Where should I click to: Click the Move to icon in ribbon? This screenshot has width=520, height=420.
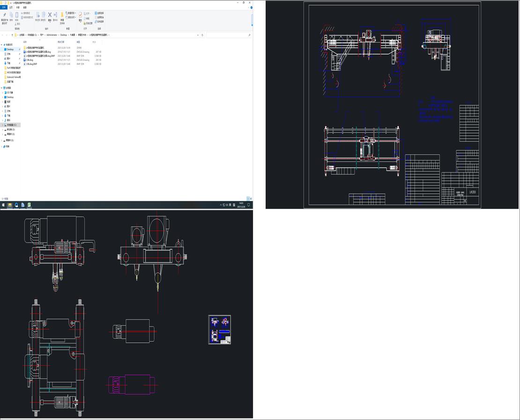pos(38,16)
